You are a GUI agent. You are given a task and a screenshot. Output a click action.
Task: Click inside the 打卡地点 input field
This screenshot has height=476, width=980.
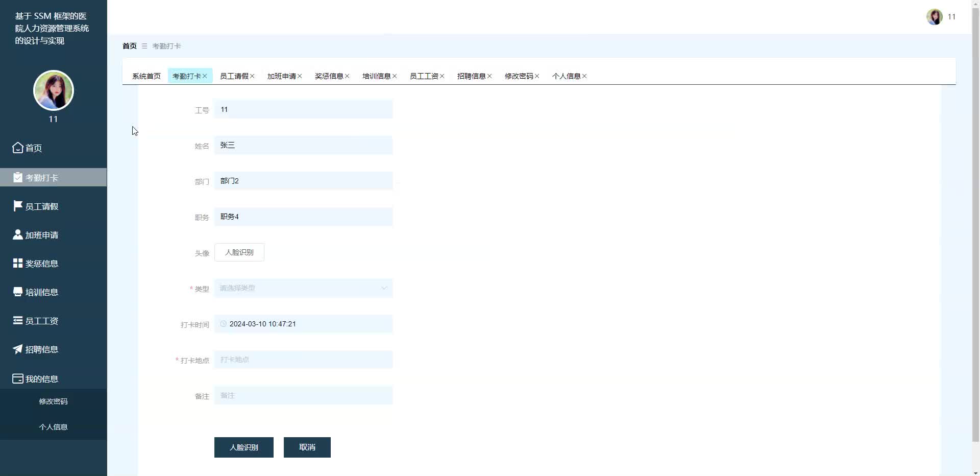click(303, 360)
